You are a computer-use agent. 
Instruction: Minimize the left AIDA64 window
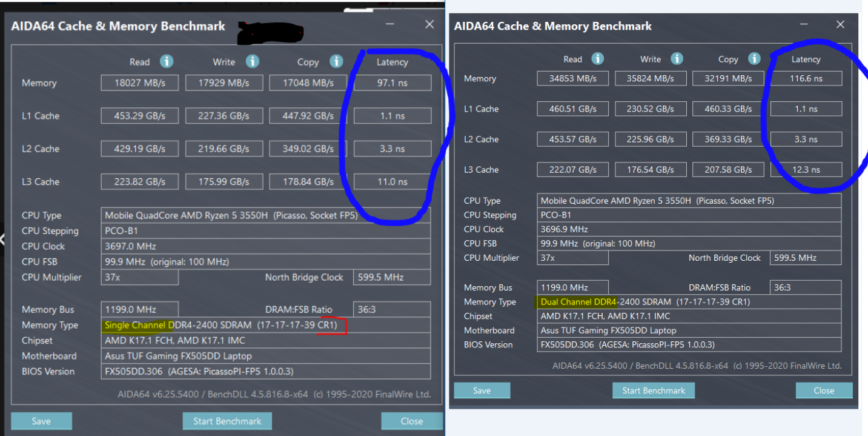click(390, 24)
